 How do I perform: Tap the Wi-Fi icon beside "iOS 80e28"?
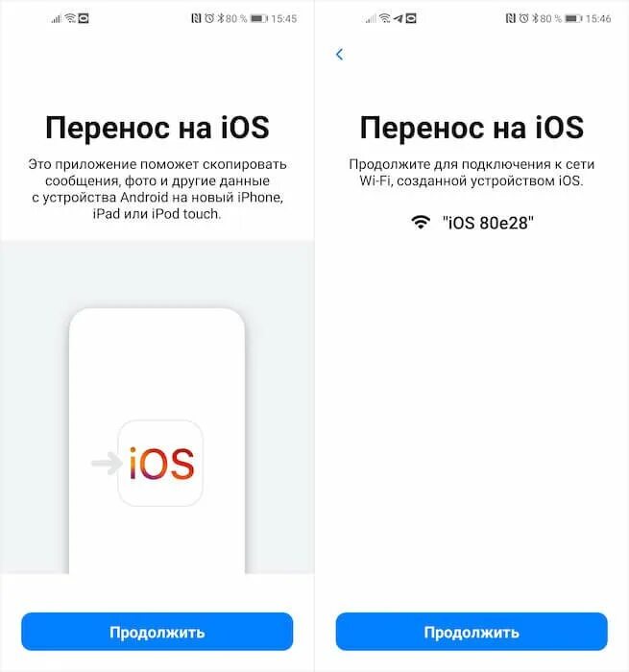click(421, 223)
